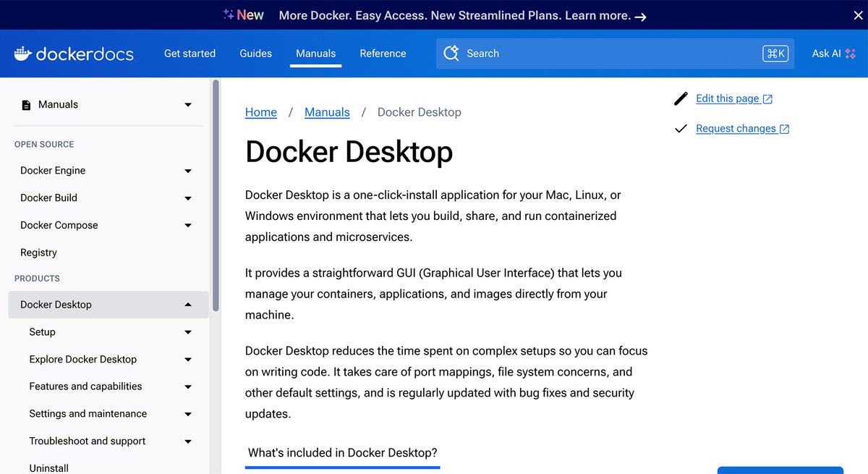Collapse the Docker Desktop section arrow
Image resolution: width=868 pixels, height=474 pixels.
[x=188, y=305]
